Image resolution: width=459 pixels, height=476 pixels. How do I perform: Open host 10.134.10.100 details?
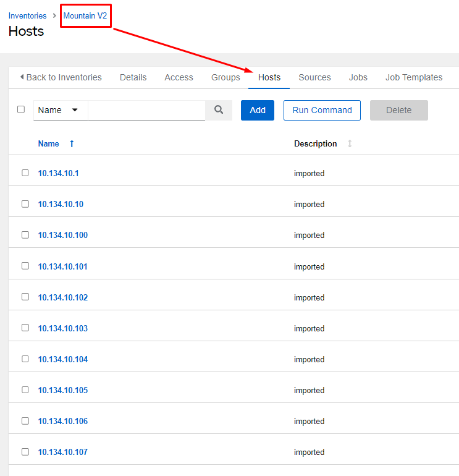tap(62, 236)
